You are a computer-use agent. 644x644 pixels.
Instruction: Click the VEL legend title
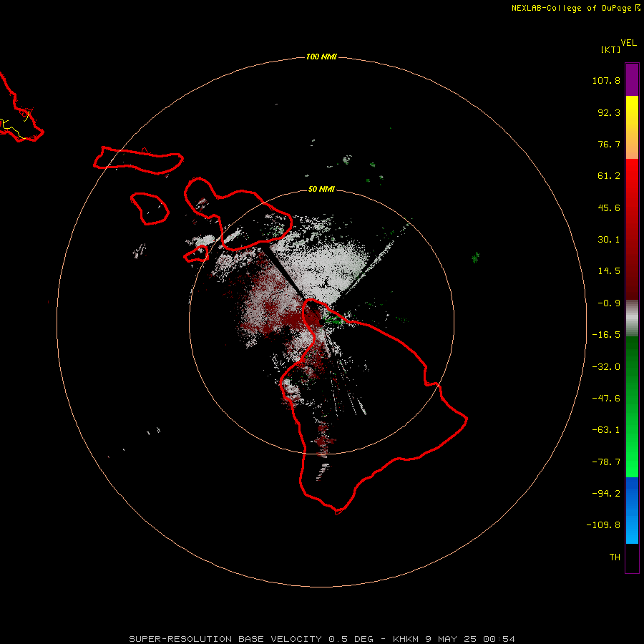(628, 43)
